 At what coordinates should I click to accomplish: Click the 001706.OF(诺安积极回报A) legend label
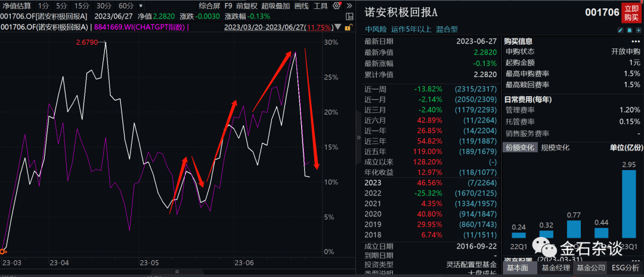44,27
